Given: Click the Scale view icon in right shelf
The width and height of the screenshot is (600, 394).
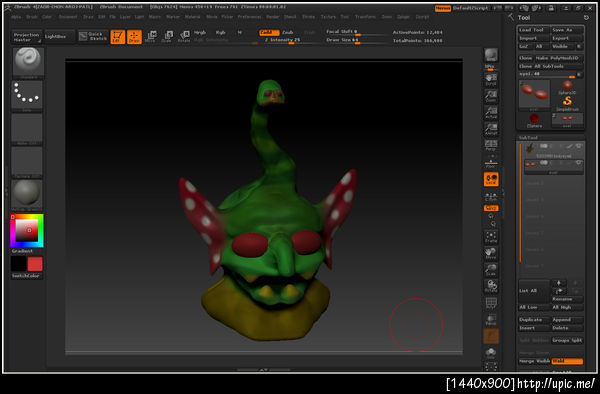Looking at the screenshot, I should click(491, 270).
